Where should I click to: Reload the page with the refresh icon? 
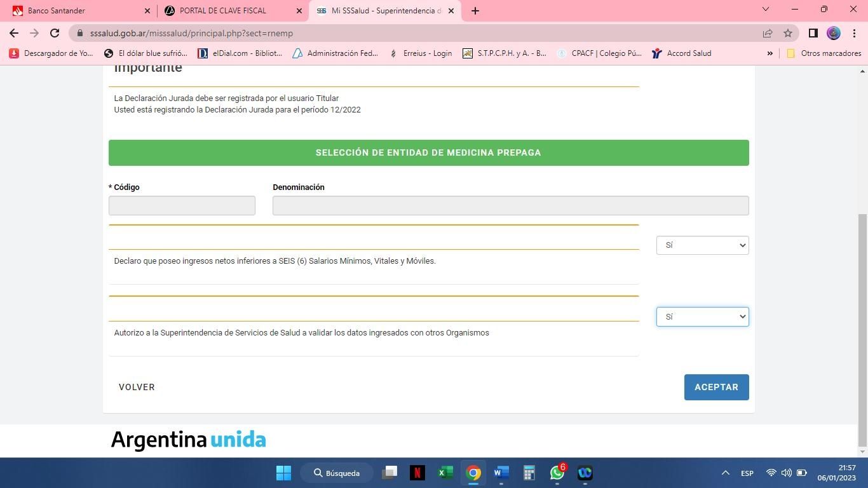click(55, 33)
